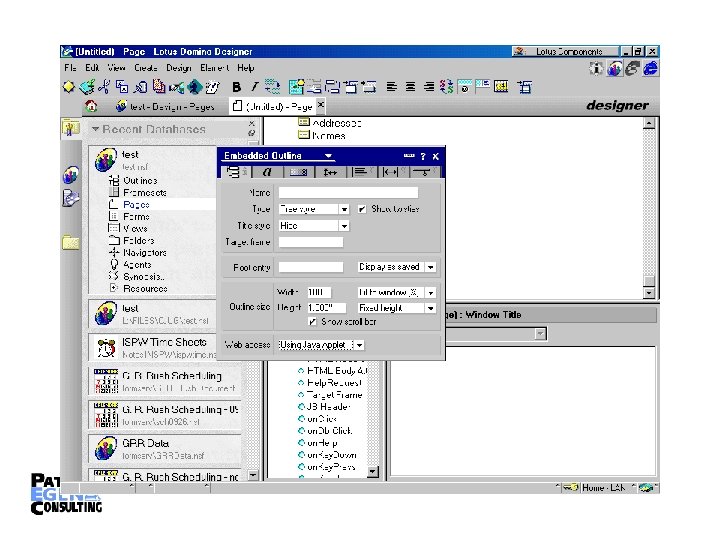Open the File menu
The height and width of the screenshot is (540, 720).
pos(70,68)
